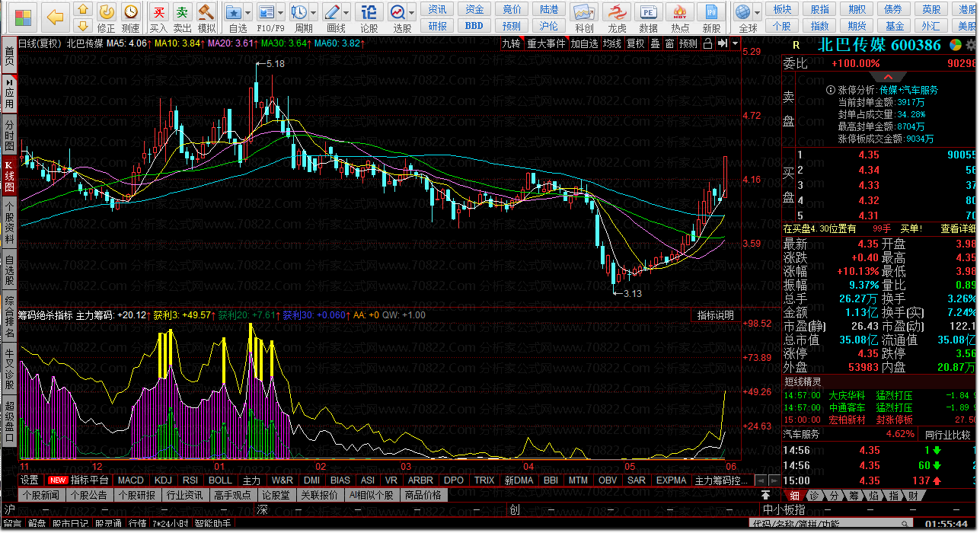Switch to the KDJ indicator tab
This screenshot has width=980, height=533.
[x=163, y=480]
